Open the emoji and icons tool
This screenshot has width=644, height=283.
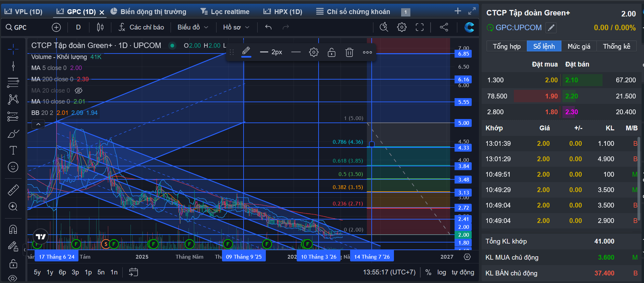[x=13, y=167]
